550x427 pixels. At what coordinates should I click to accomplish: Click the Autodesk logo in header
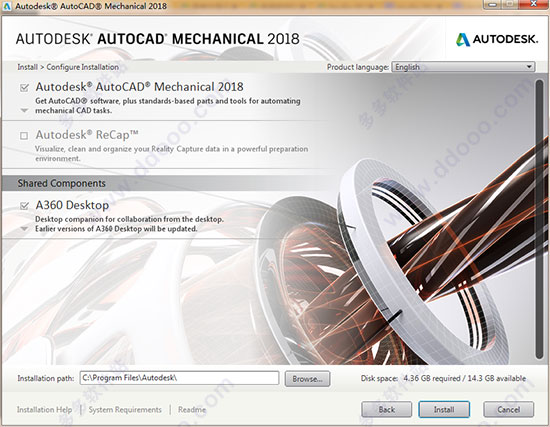497,39
